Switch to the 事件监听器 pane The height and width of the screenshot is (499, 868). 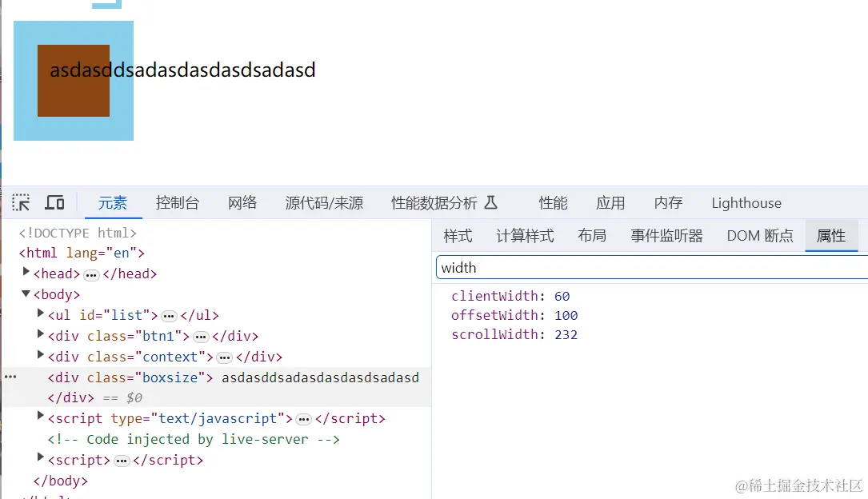tap(666, 236)
